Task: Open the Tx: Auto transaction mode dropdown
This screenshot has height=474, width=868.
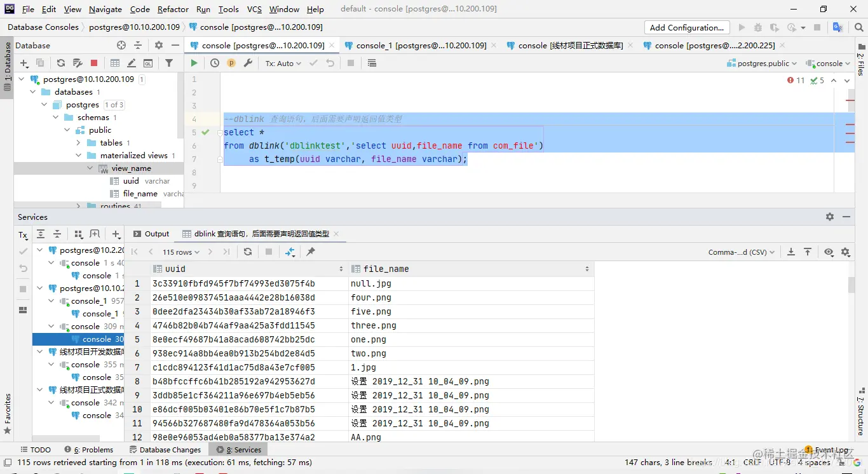Action: pyautogui.click(x=283, y=63)
